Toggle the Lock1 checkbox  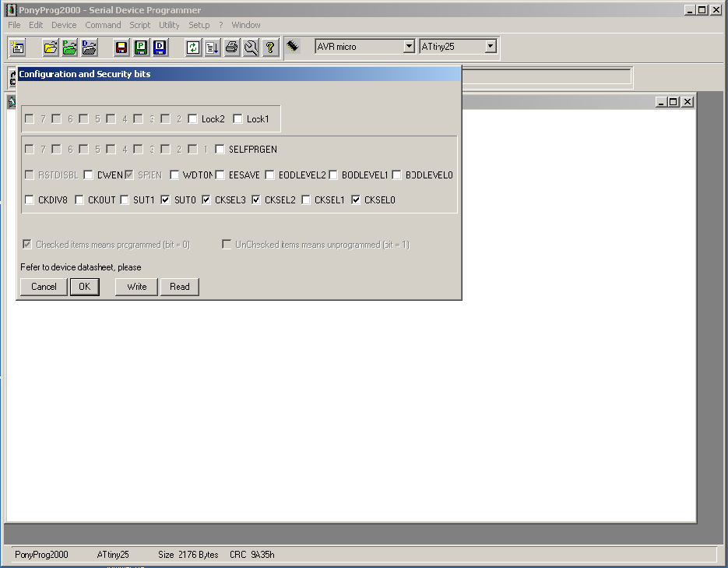(x=237, y=119)
